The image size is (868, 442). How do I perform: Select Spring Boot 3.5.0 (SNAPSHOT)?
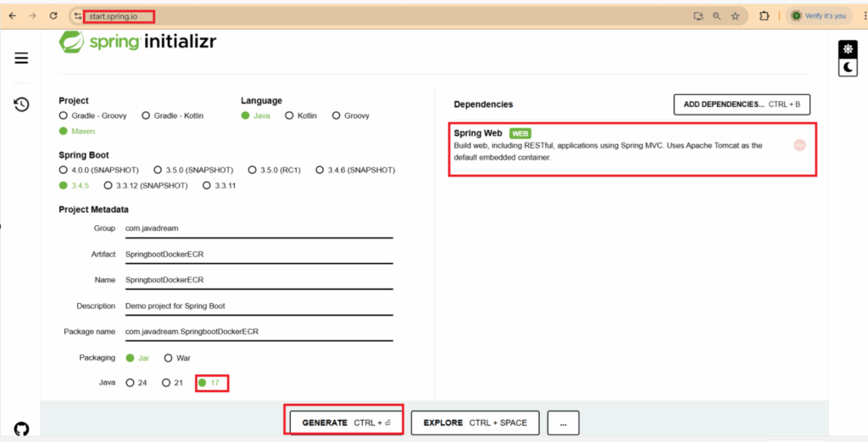click(194, 170)
